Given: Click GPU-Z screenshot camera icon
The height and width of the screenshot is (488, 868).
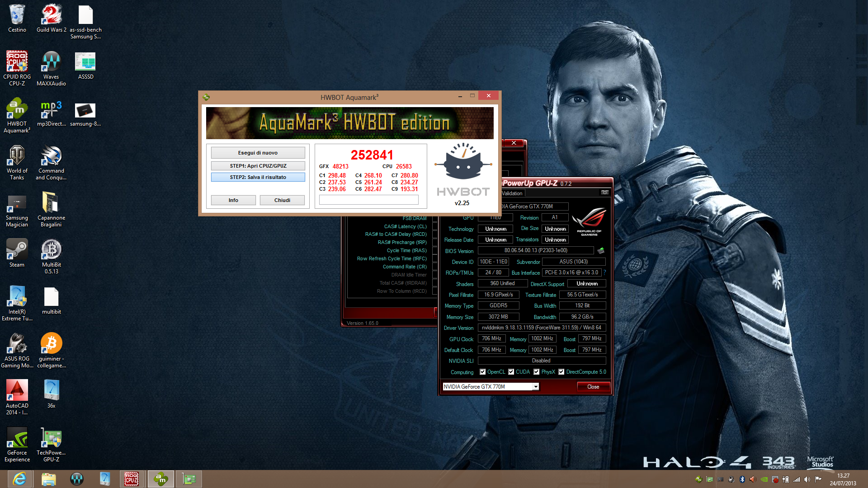Looking at the screenshot, I should pos(604,192).
